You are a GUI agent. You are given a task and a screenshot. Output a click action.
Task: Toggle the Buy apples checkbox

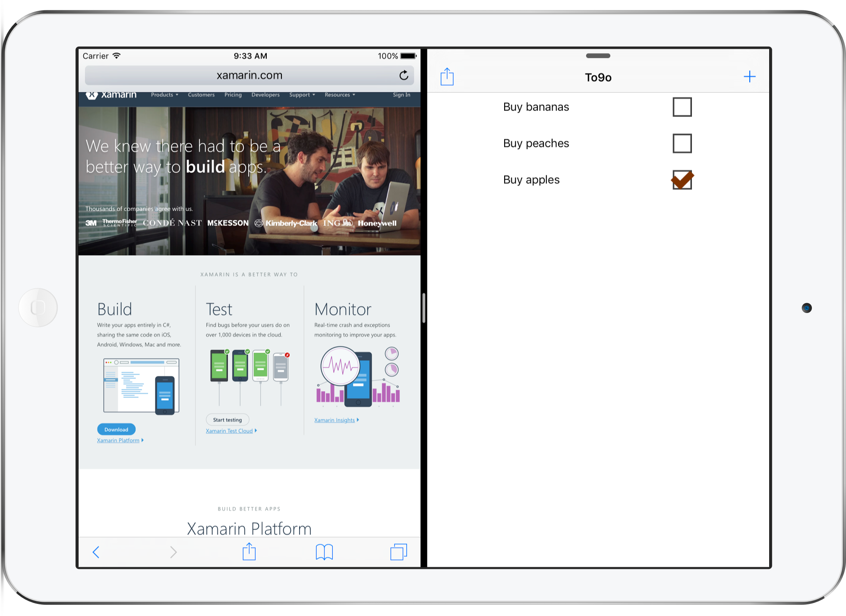click(682, 179)
